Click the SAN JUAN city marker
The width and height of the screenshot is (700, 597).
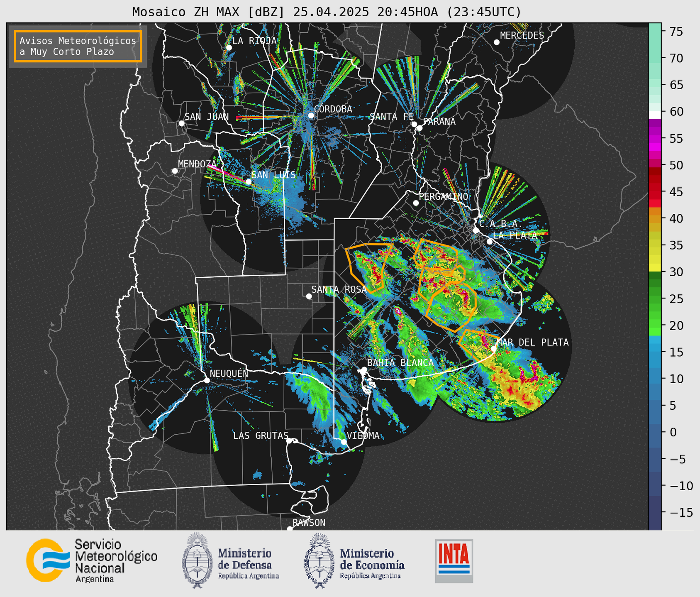[181, 123]
